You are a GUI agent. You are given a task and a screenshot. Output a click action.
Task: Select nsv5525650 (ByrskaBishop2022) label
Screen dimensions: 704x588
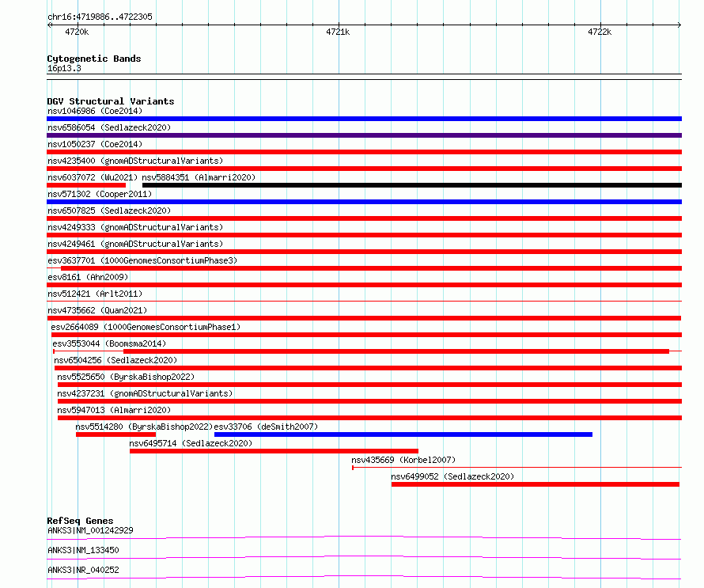[126, 377]
